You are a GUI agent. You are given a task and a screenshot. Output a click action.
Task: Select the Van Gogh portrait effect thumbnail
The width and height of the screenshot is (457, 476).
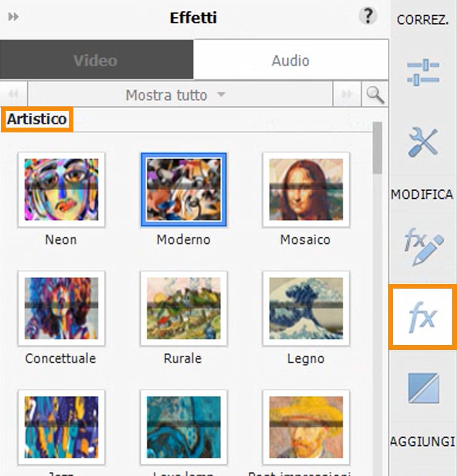(x=306, y=427)
